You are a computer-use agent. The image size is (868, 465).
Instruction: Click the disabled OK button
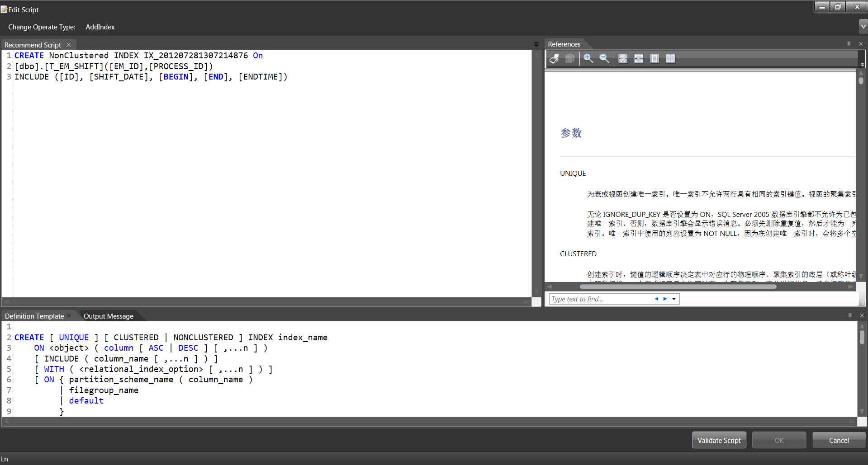click(779, 440)
